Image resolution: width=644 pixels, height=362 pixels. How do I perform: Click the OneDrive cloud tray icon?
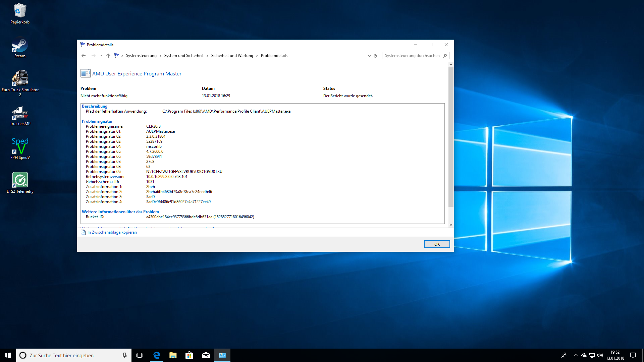pyautogui.click(x=584, y=355)
